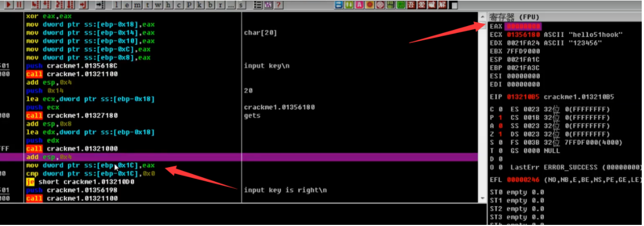Select EDX register showing "123456"
Viewport: 644px width, 226px height.
(x=546, y=42)
